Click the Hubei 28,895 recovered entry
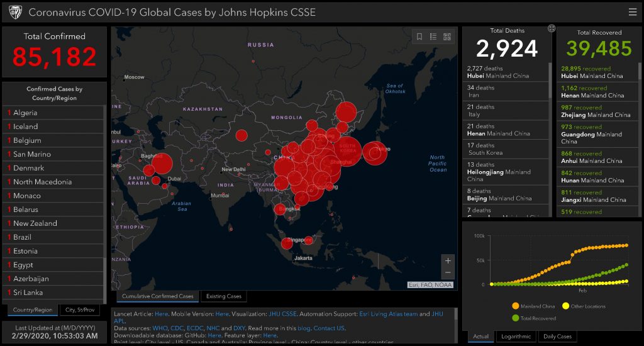Image resolution: width=644 pixels, height=346 pixels. (597, 72)
